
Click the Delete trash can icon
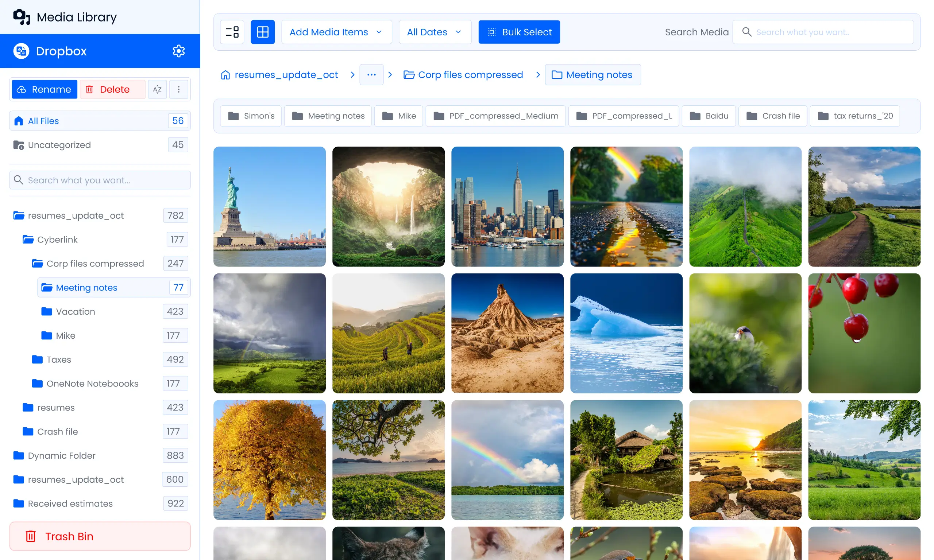point(89,89)
